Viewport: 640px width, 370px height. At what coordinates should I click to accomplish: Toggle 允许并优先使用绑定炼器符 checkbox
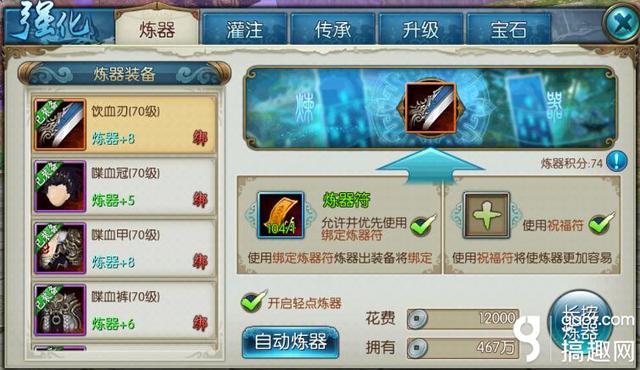(x=422, y=225)
